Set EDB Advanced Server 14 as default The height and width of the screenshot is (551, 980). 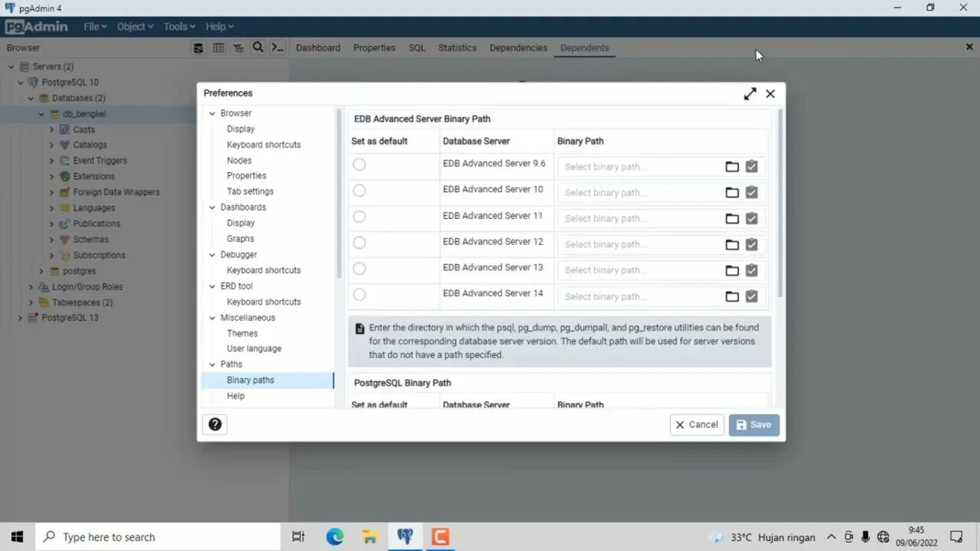359,295
